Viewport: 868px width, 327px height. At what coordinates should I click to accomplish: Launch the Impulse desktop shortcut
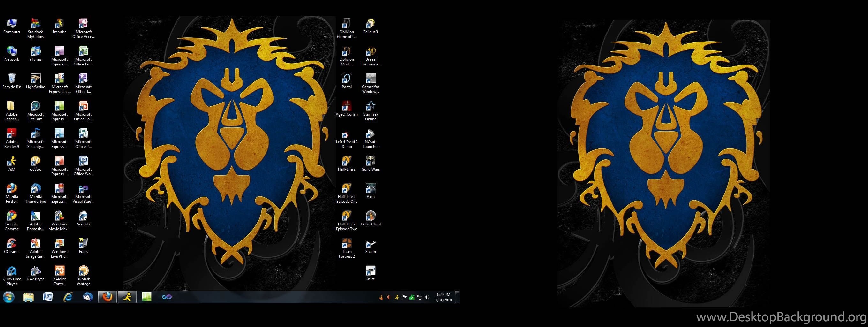(x=59, y=26)
